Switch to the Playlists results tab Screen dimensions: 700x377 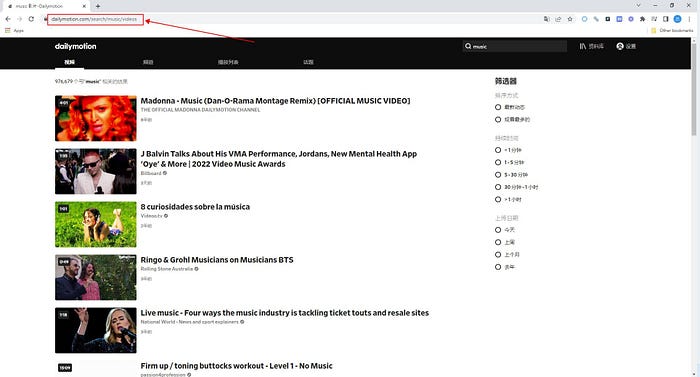[228, 62]
